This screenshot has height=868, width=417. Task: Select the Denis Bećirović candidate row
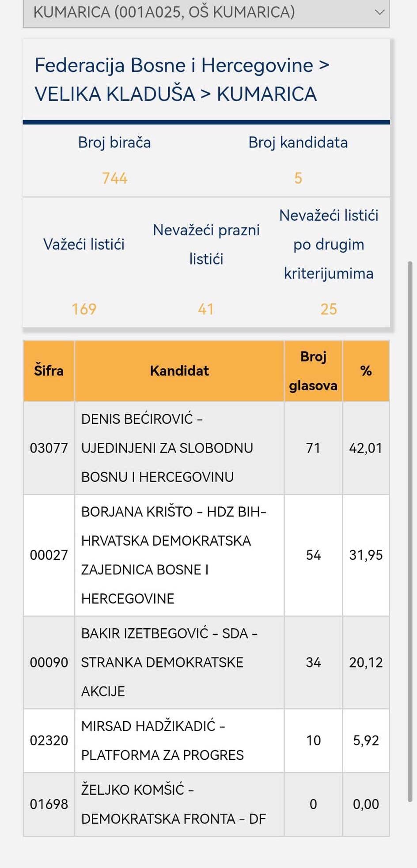[179, 448]
